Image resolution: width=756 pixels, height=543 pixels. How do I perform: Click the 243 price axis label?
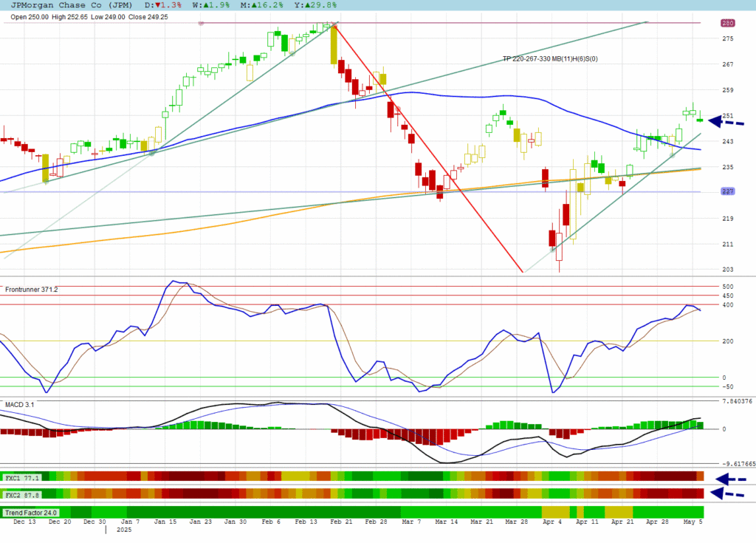(727, 141)
